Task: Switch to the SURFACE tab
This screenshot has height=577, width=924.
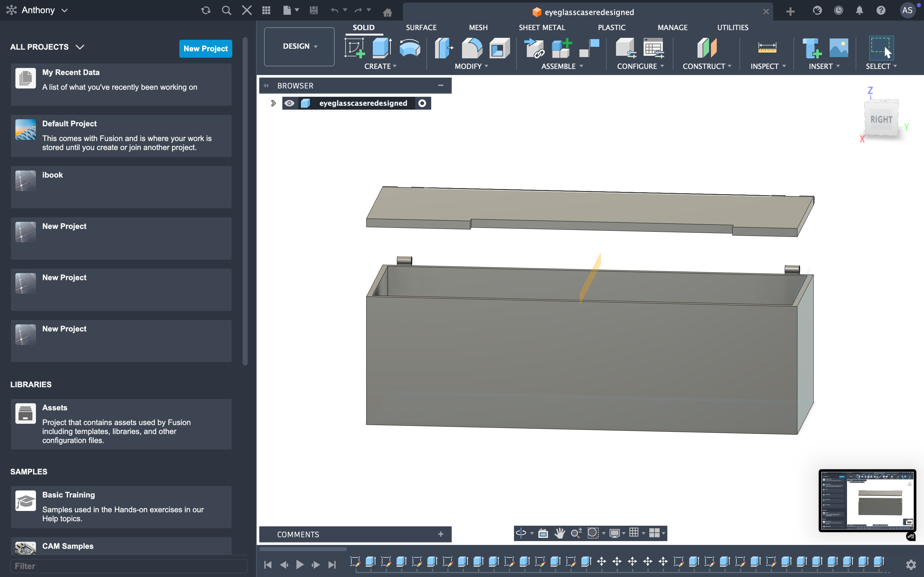Action: pos(421,28)
